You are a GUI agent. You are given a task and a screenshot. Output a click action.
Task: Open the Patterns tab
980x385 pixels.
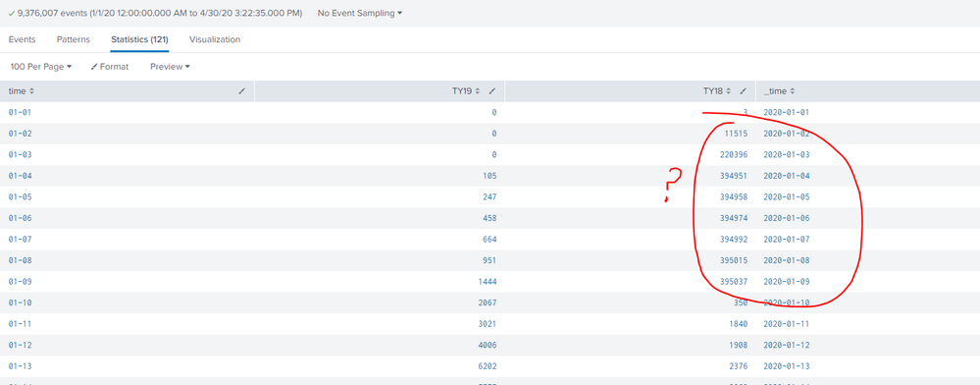[x=74, y=39]
